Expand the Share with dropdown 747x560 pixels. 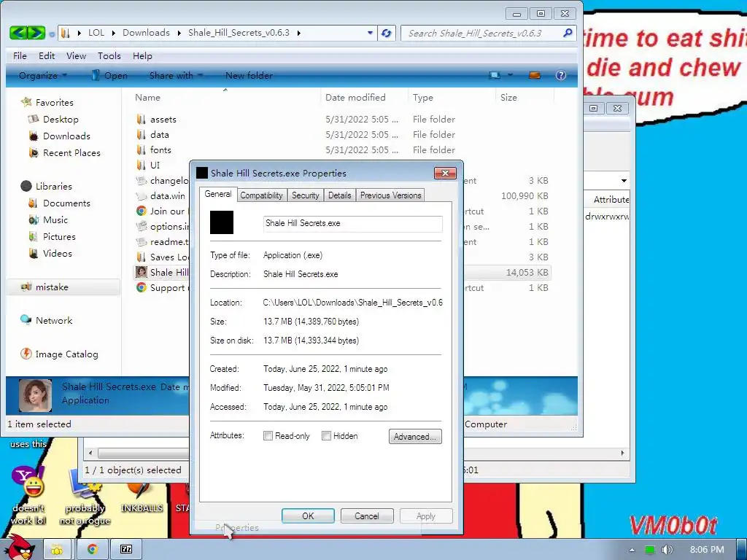click(x=201, y=75)
